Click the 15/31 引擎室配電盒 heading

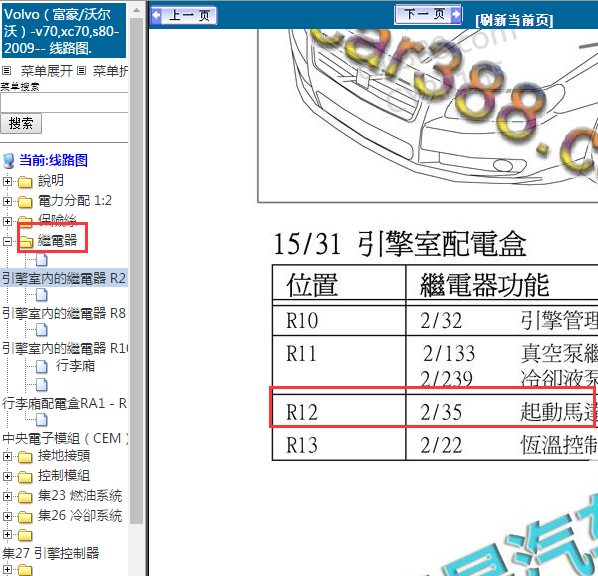(400, 244)
